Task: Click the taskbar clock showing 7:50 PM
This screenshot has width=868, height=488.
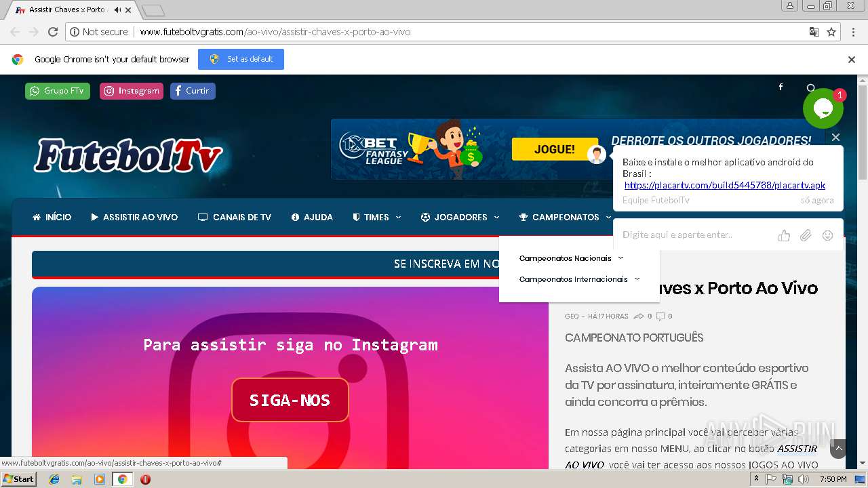Action: click(x=833, y=479)
